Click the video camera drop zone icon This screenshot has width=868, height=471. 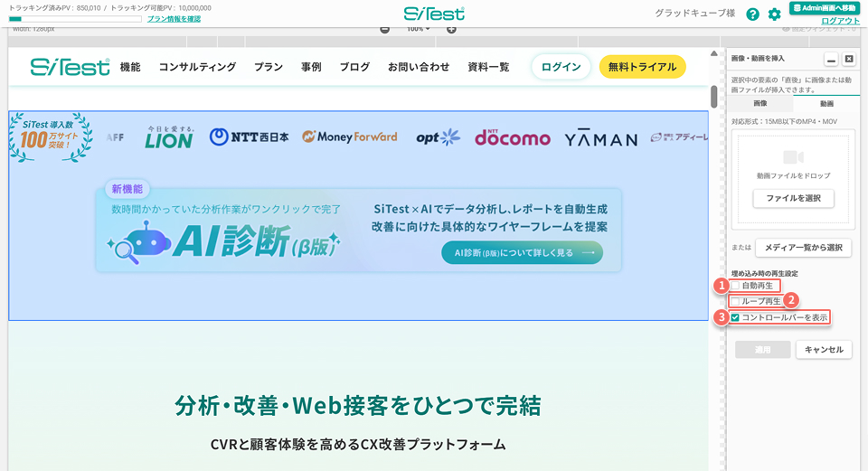tap(793, 157)
